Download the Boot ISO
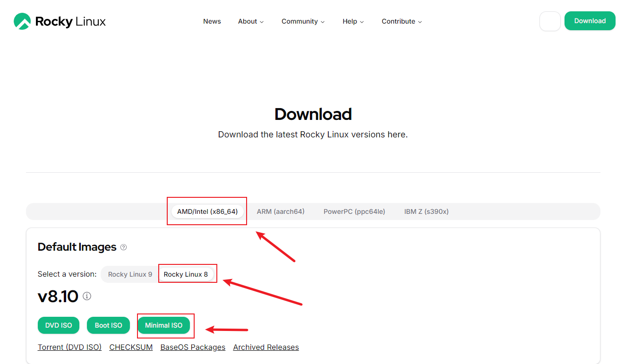Viewport: 642px width, 364px height. tap(109, 325)
